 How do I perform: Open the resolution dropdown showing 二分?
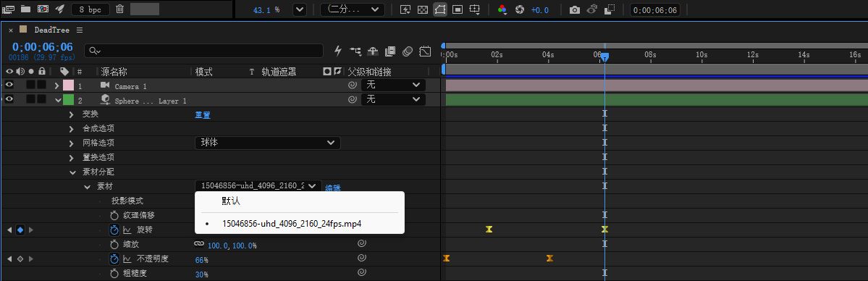click(x=353, y=9)
